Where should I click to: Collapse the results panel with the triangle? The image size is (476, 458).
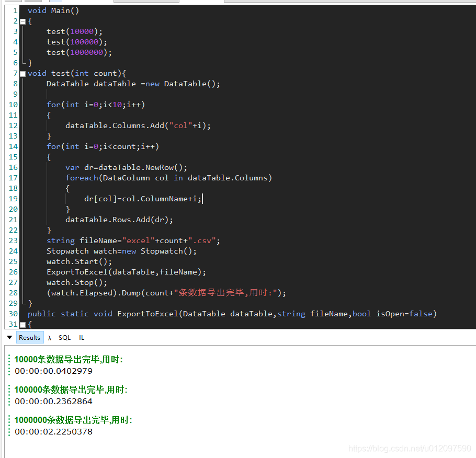(x=9, y=337)
